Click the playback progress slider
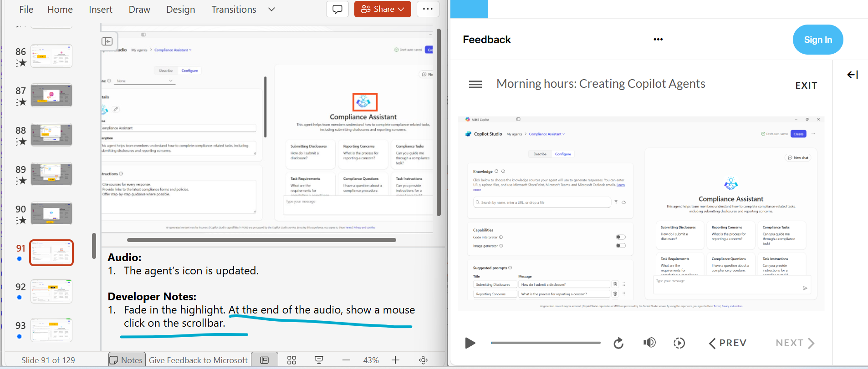 546,343
